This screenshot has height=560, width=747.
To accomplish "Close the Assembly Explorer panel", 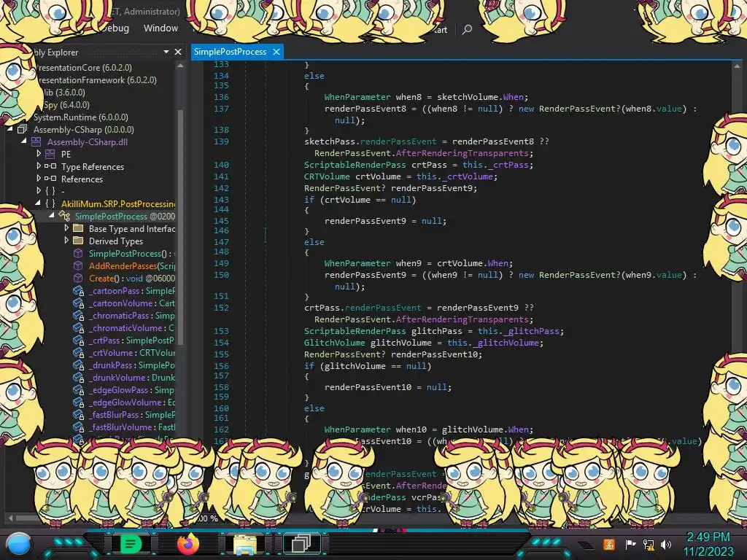I will click(178, 52).
